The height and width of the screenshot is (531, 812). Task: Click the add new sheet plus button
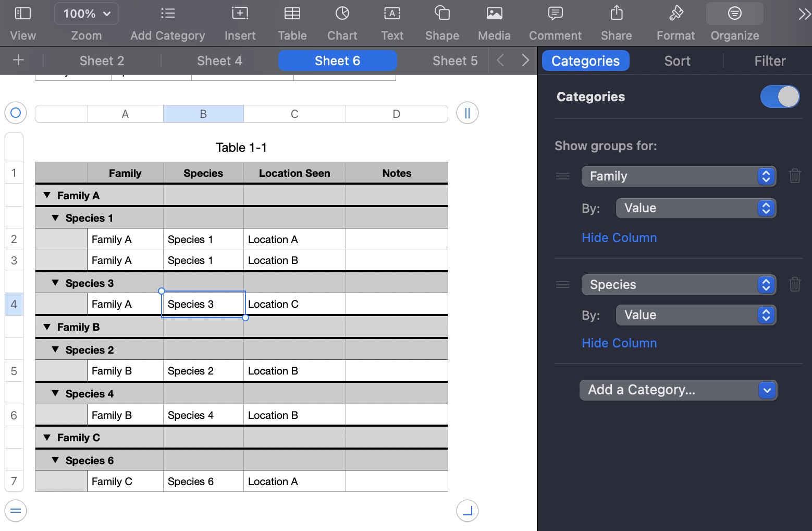click(18, 61)
